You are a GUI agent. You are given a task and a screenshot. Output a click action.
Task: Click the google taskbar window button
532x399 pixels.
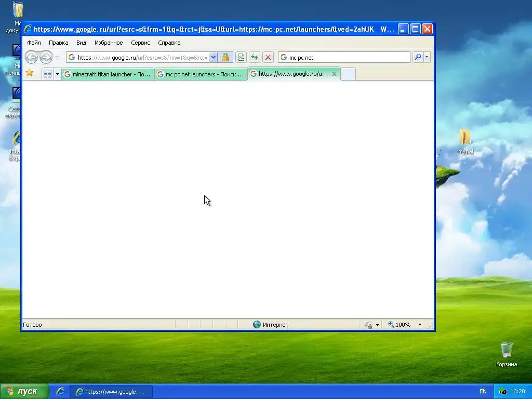111,392
